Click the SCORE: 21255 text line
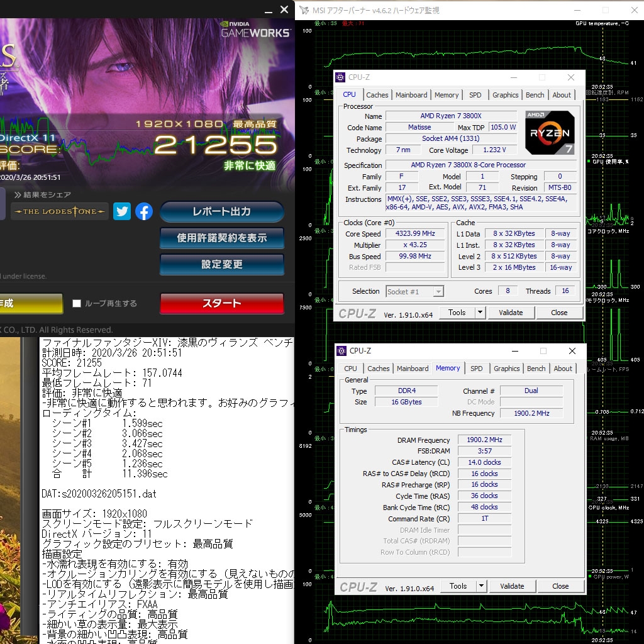 pyautogui.click(x=72, y=363)
